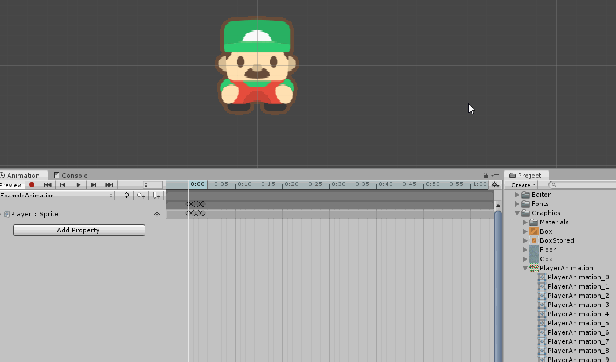Expand the Floor asset

click(525, 250)
